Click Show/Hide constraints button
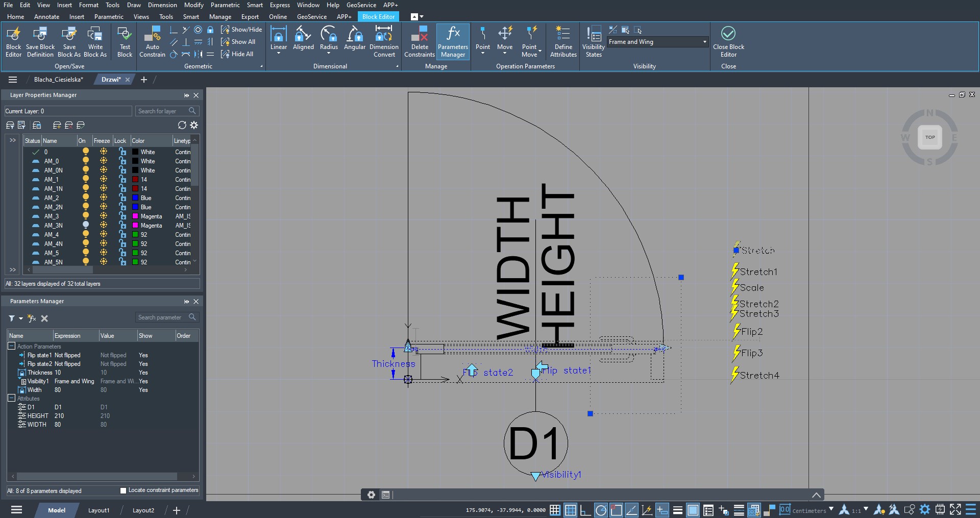Screen dimensions: 980x518 click(x=241, y=30)
